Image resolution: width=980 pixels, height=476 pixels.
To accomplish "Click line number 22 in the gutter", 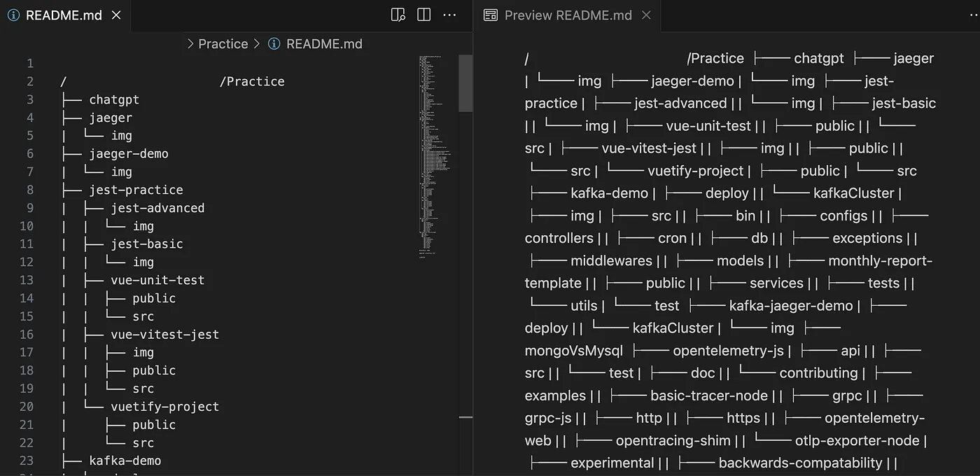I will point(27,442).
